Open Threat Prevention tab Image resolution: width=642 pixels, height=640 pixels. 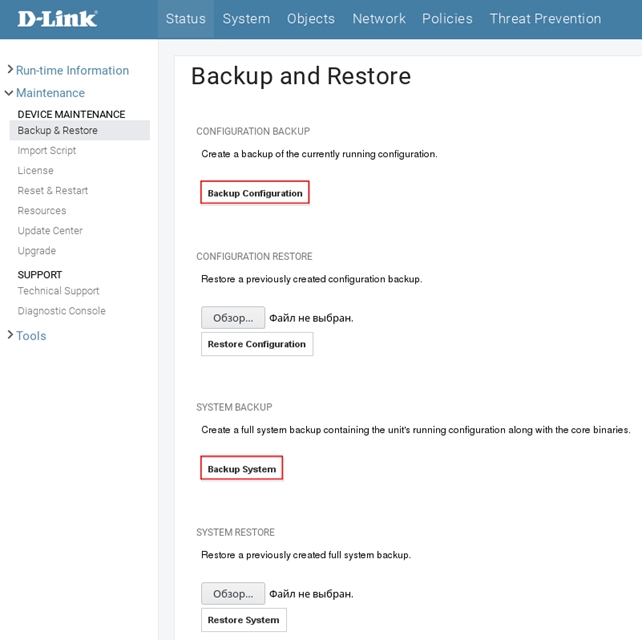545,18
